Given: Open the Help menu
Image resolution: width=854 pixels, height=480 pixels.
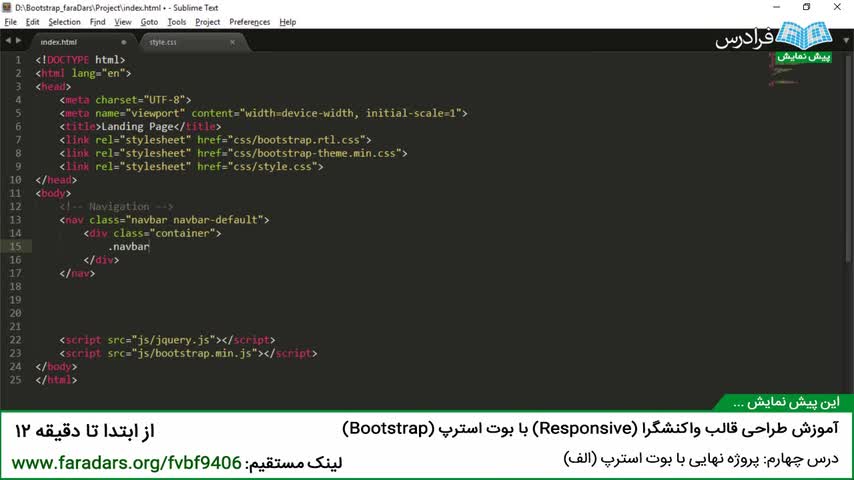Looking at the screenshot, I should (288, 22).
